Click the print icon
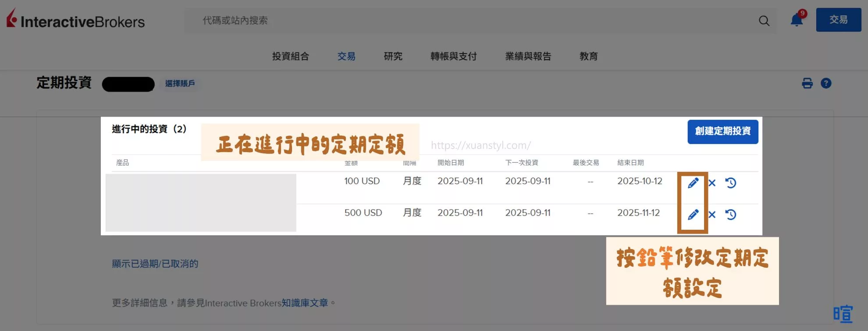The width and height of the screenshot is (868, 331). click(807, 83)
